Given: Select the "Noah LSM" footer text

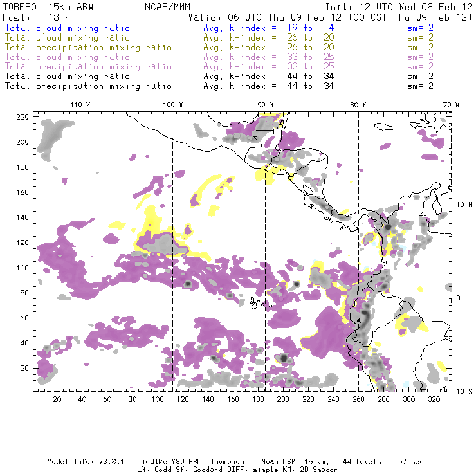Looking at the screenshot, I should click(x=279, y=462).
